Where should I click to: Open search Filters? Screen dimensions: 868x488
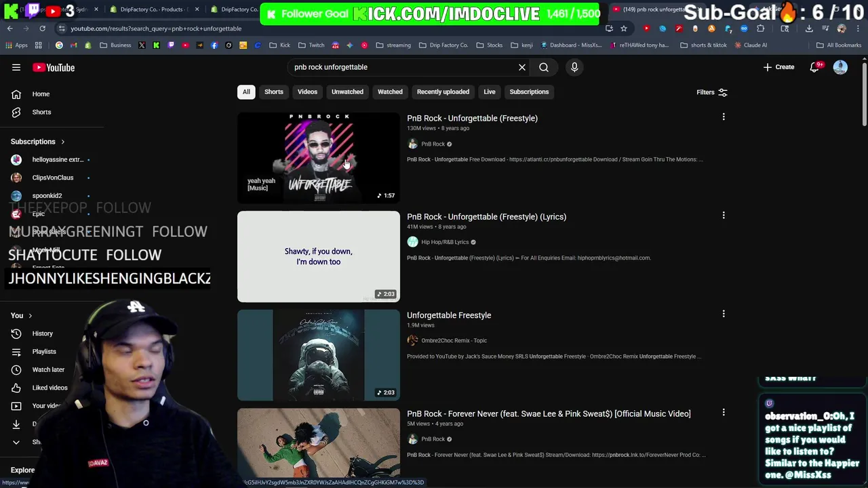pos(711,92)
